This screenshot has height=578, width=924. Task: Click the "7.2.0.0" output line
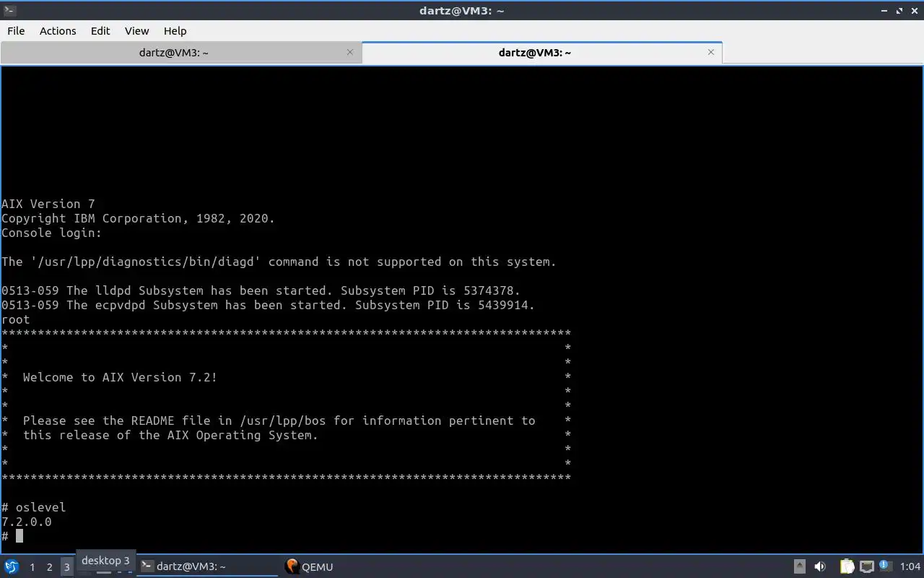(27, 522)
